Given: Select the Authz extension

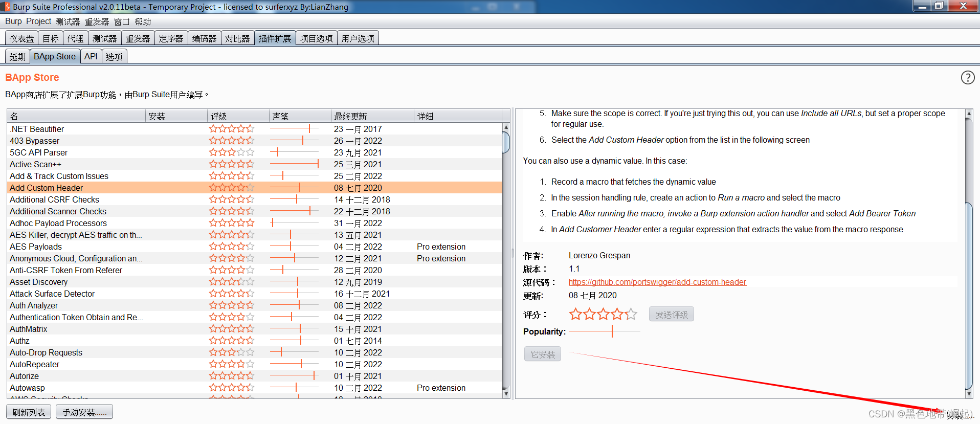Looking at the screenshot, I should tap(255, 341).
